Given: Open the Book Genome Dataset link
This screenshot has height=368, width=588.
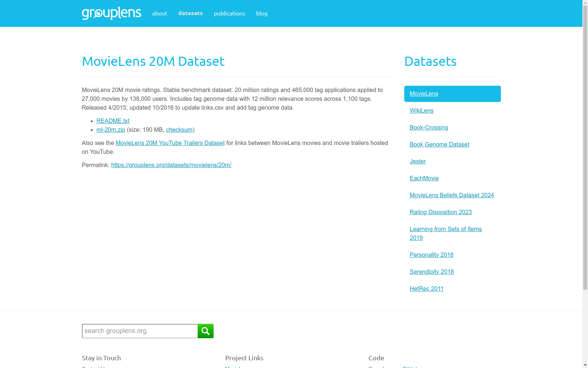Looking at the screenshot, I should (439, 144).
